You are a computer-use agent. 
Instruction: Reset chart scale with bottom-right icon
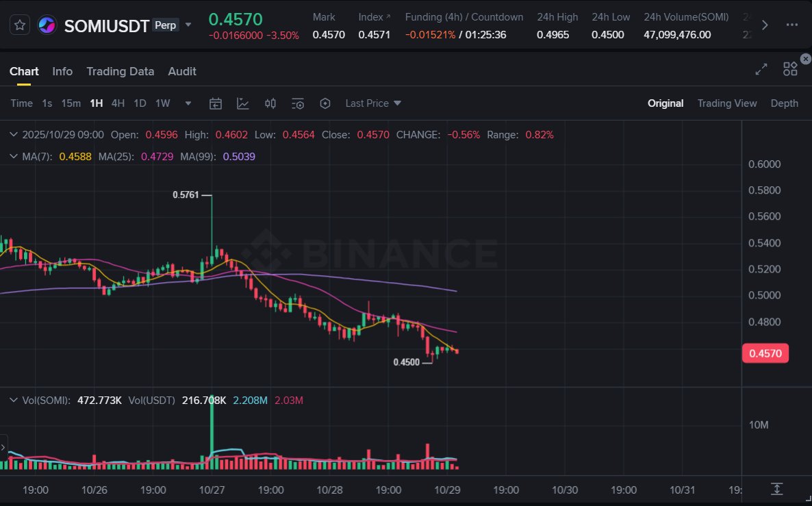(x=776, y=489)
